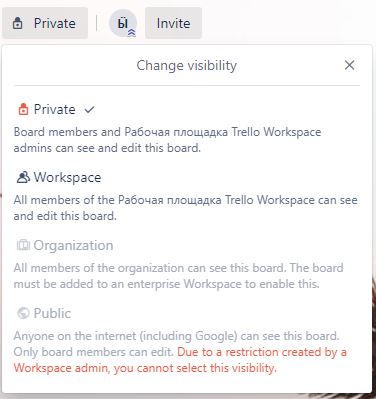
Task: Click the red Workspace admin restriction message
Action: click(x=180, y=360)
